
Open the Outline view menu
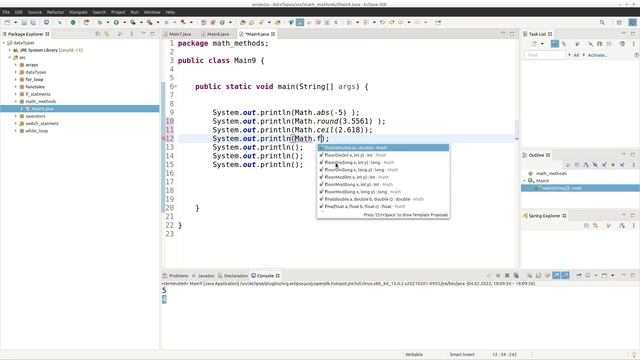click(x=633, y=164)
